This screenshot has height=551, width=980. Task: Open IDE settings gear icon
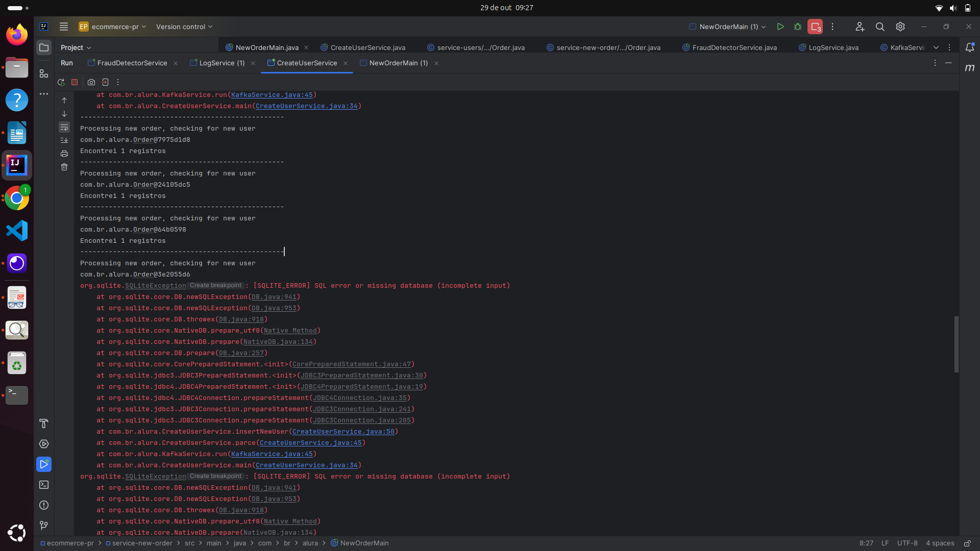[x=900, y=27]
